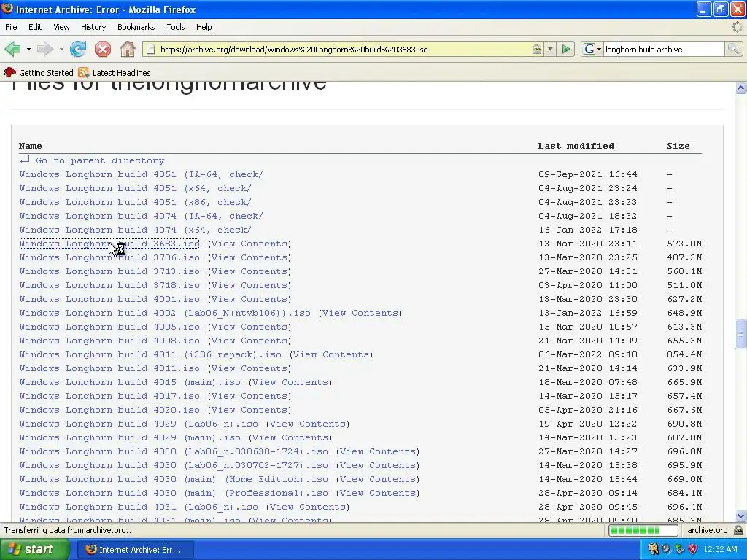View Contents of build 4030 (Lab06_n.030630-1724).iso
Screen dimensions: 747x560
tap(378, 451)
